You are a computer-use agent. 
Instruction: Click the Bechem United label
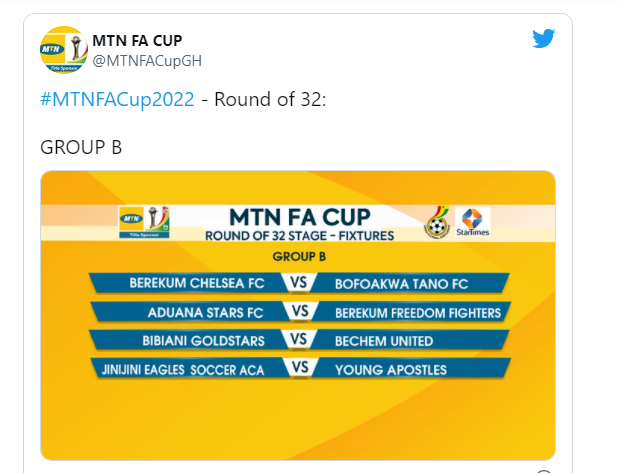coord(384,341)
